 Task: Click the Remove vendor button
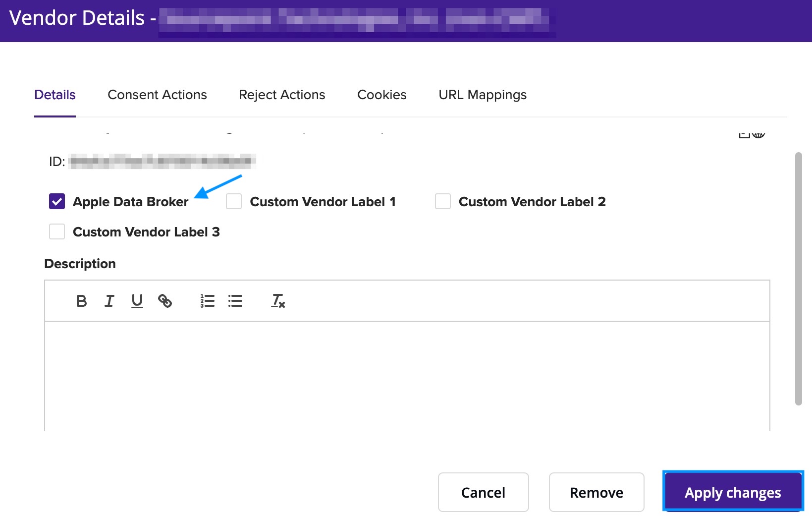[596, 492]
